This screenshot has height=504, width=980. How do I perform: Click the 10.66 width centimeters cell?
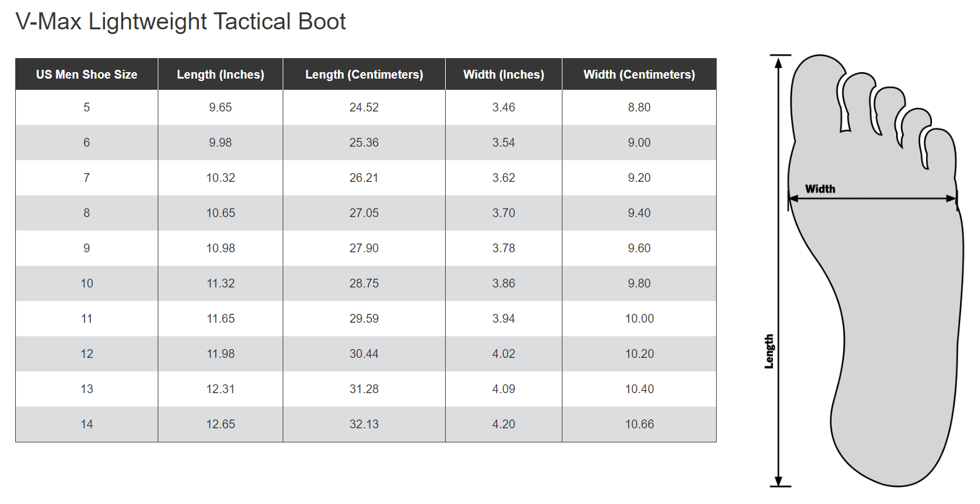[639, 424]
